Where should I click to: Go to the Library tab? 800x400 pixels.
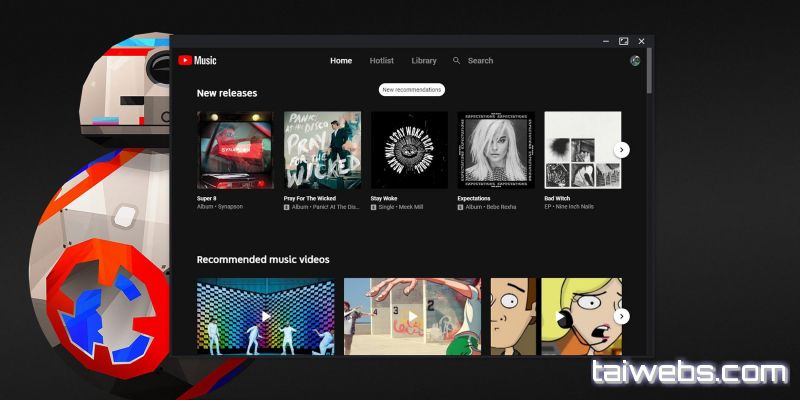coord(424,60)
